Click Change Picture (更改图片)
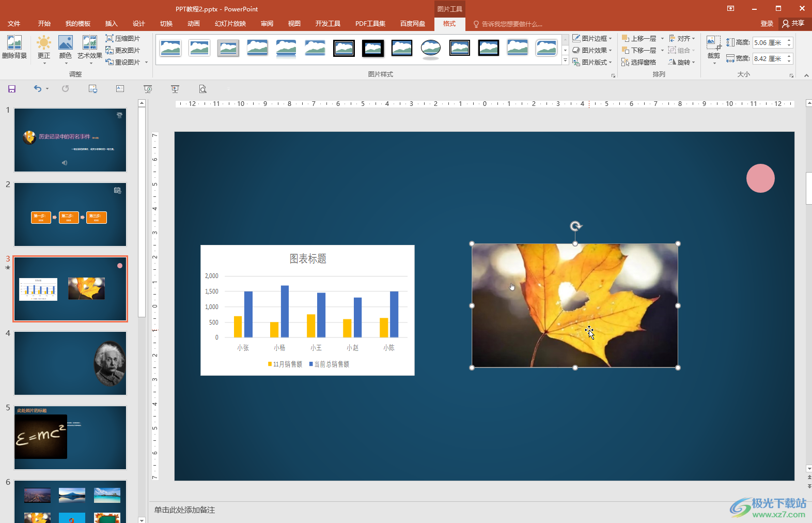 pos(122,50)
